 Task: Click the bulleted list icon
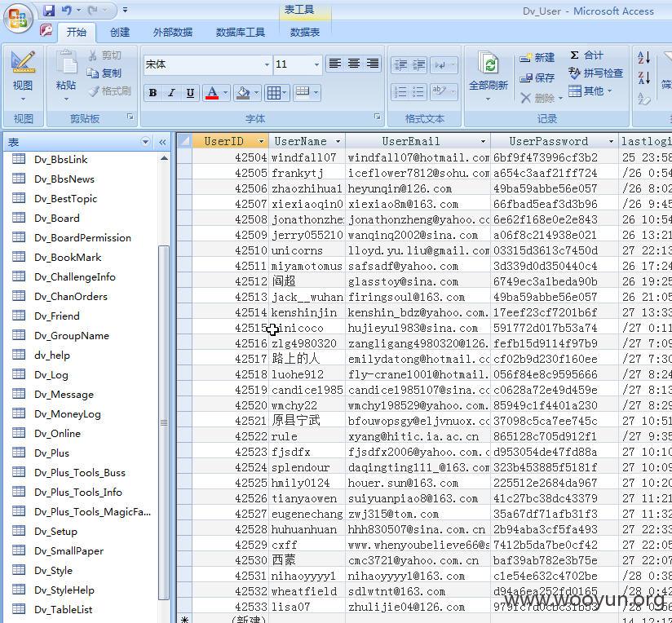coord(418,91)
